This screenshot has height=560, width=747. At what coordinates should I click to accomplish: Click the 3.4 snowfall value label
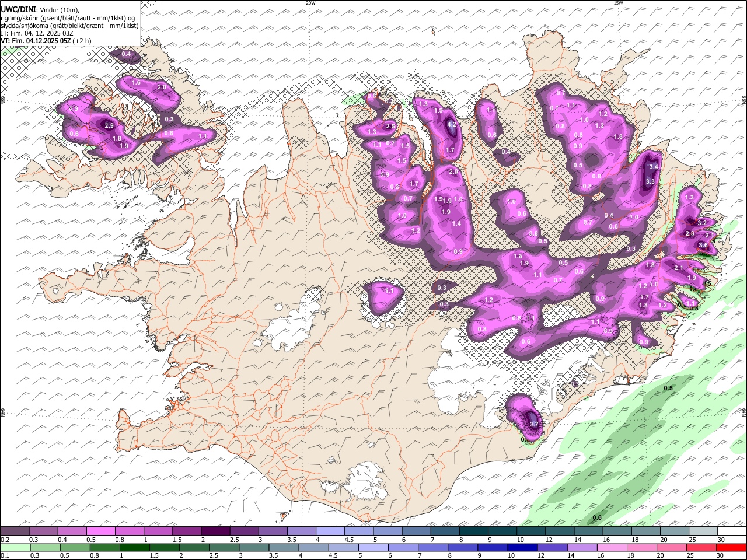point(654,167)
